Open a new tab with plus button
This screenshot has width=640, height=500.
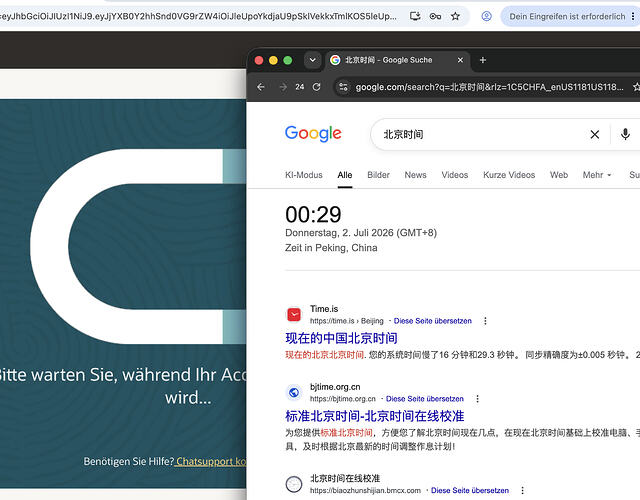pyautogui.click(x=483, y=60)
